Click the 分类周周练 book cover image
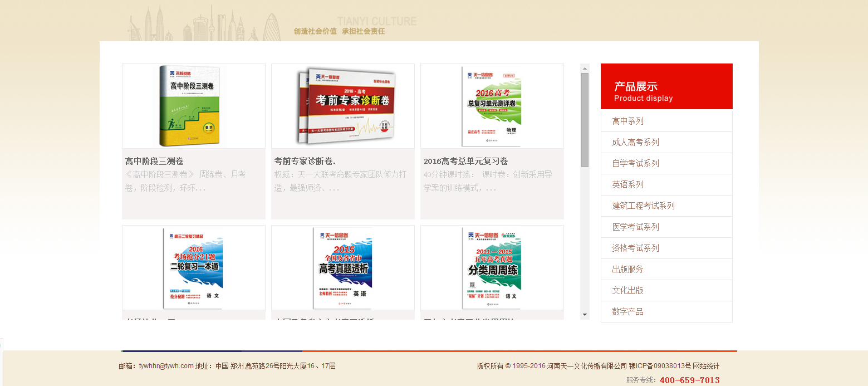This screenshot has height=386, width=868. [492, 267]
